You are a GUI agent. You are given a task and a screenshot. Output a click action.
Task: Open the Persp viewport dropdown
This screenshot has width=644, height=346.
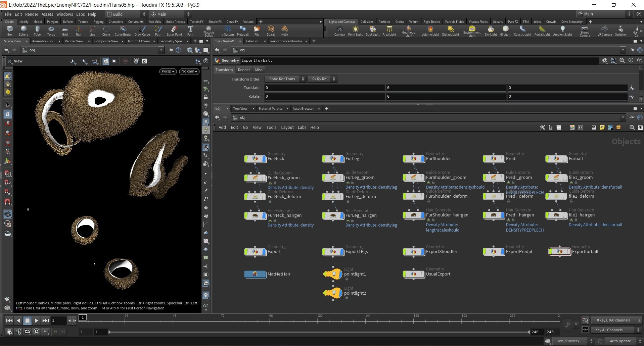[168, 71]
